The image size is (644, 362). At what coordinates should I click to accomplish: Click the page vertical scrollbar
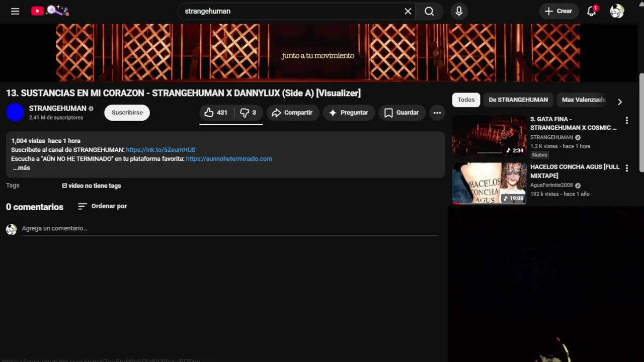tap(641, 123)
